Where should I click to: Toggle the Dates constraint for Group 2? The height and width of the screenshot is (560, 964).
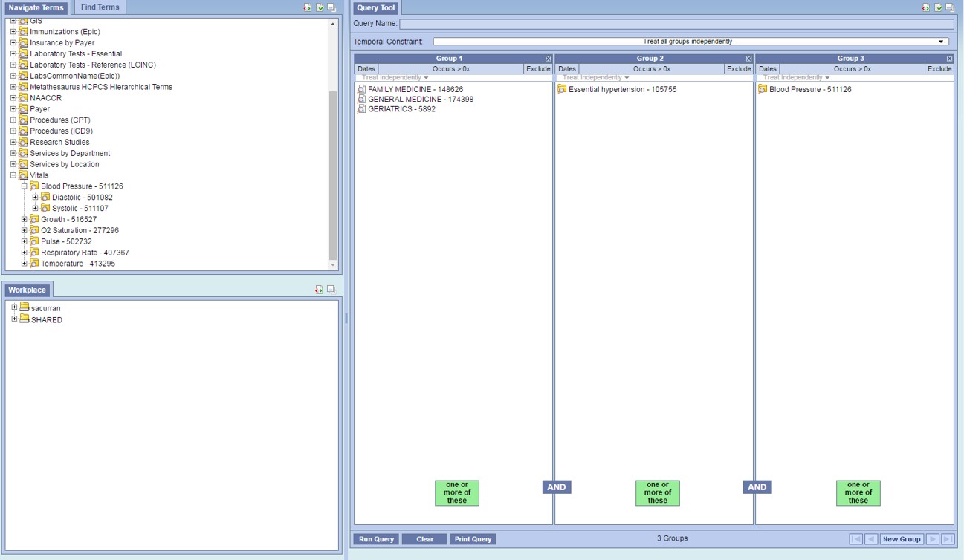(x=566, y=68)
